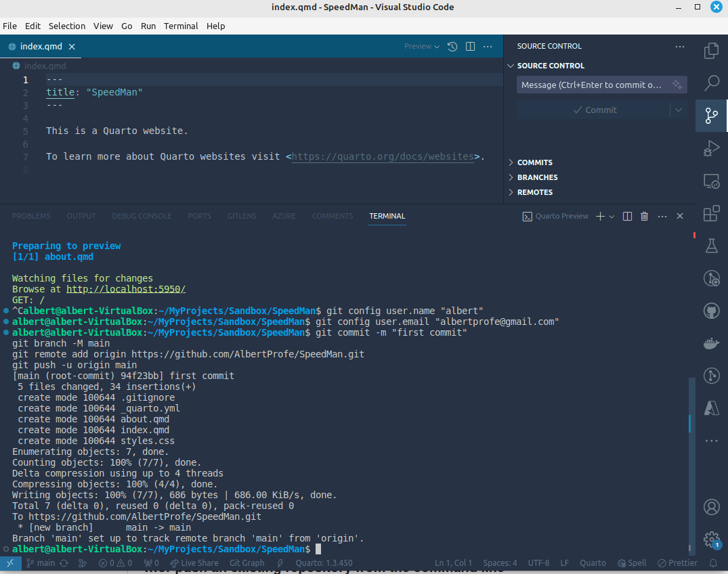Open the new terminal profile dropdown arrow
This screenshot has width=728, height=574.
(612, 216)
